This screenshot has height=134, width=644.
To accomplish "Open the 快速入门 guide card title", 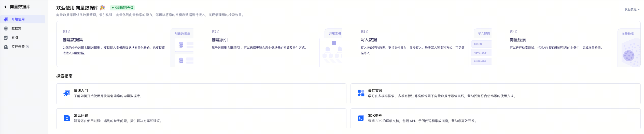I will pos(81,91).
